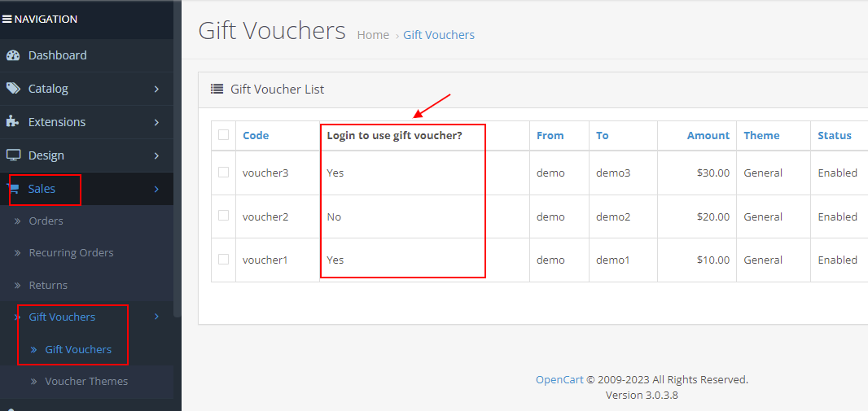Click the Catalog tags icon
This screenshot has height=411, width=868.
pos(13,89)
